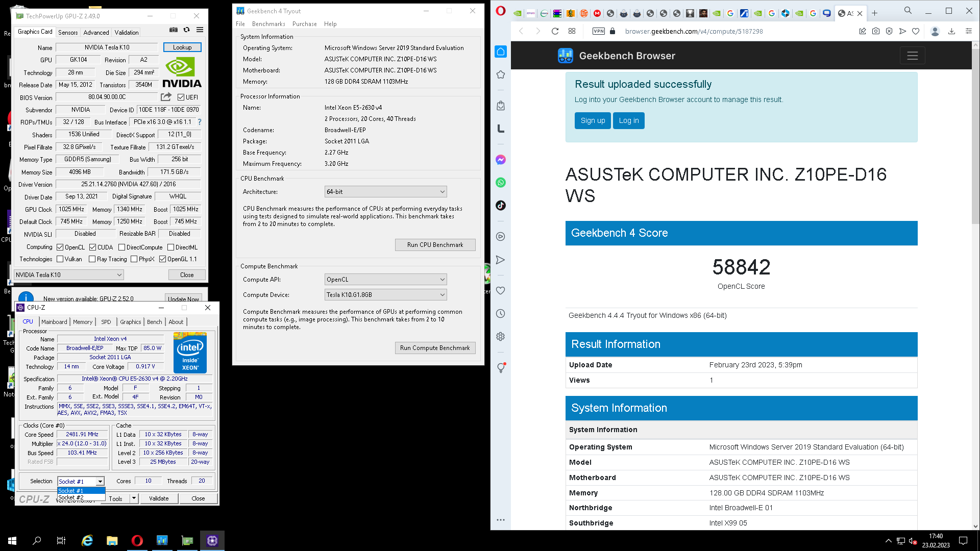Open Geekbench Browser hamburger menu
Screen dimensions: 980x551
[913, 56]
